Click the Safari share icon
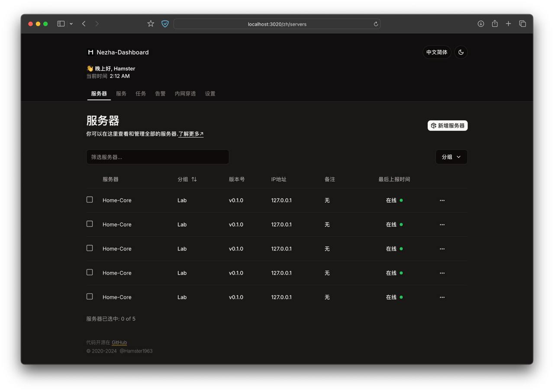 495,23
